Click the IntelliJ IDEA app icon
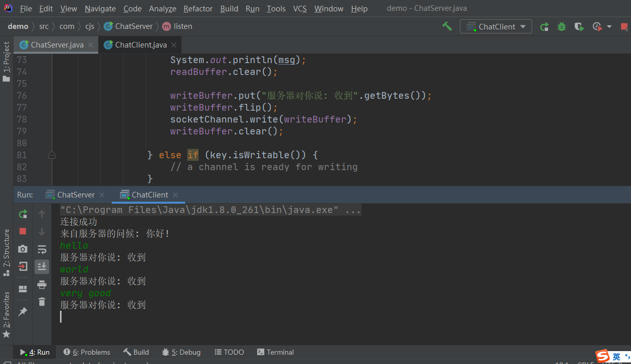631x364 pixels. pyautogui.click(x=8, y=8)
